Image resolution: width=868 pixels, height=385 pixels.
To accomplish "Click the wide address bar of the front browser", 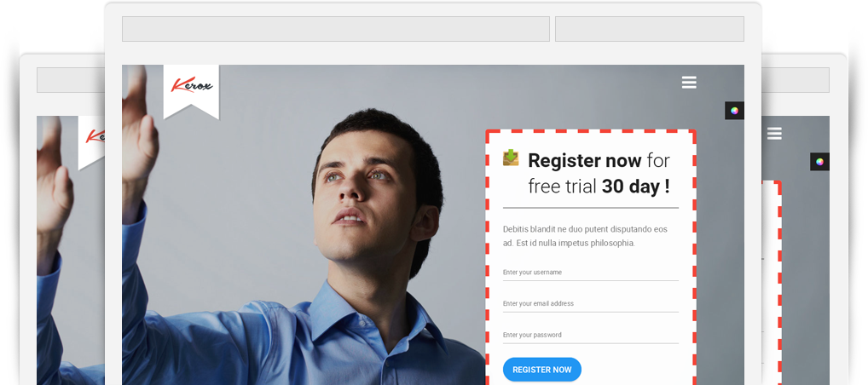I will click(x=335, y=29).
